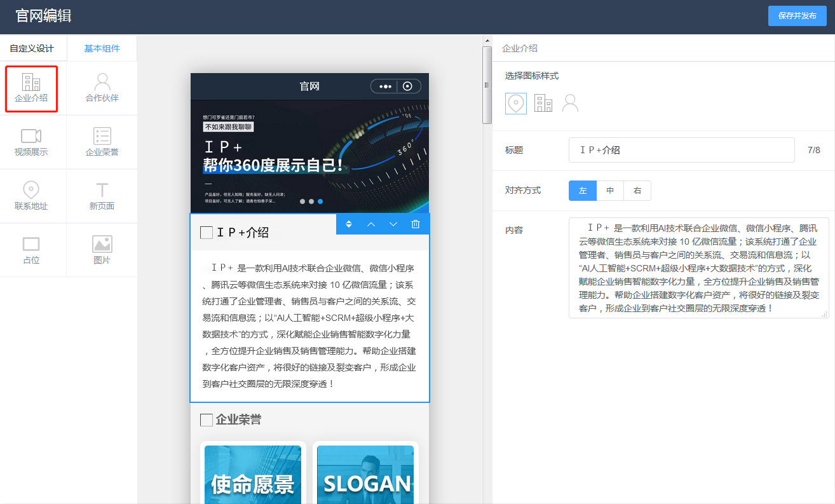835x504 pixels.
Task: Choose the building icon style
Action: coord(543,103)
